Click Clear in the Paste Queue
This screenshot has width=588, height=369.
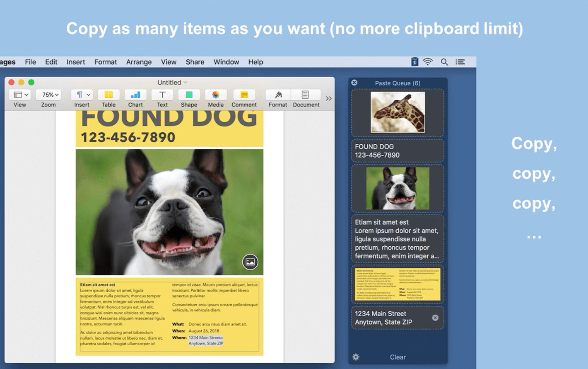(398, 357)
